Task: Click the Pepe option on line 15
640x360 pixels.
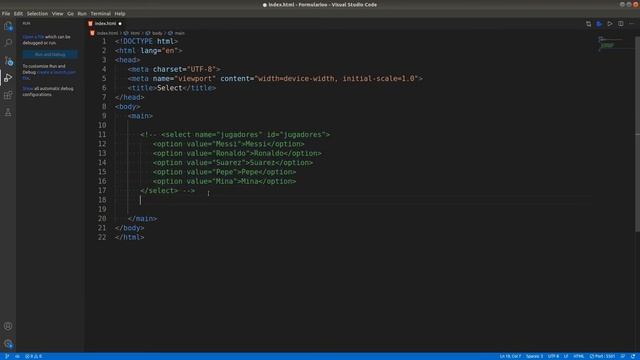Action: click(224, 172)
